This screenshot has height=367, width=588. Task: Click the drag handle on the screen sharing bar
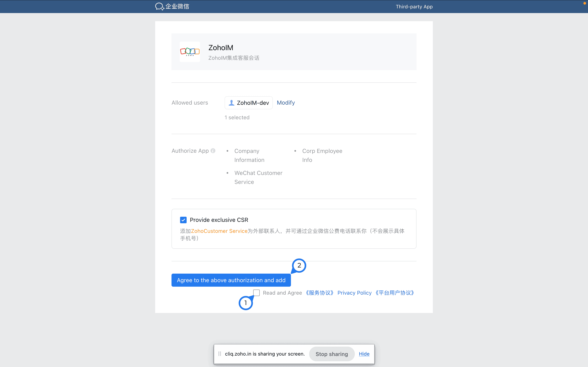click(x=220, y=354)
